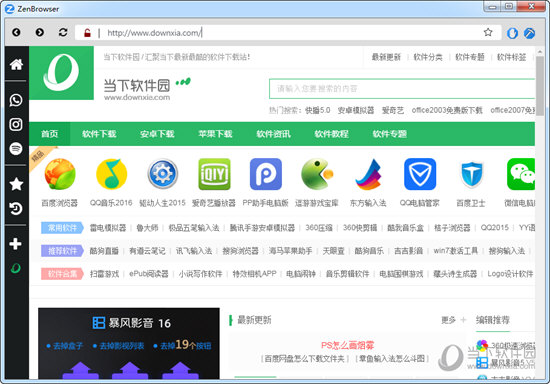The height and width of the screenshot is (384, 550).
Task: Open the 暴风影音 16 banner
Action: [129, 344]
